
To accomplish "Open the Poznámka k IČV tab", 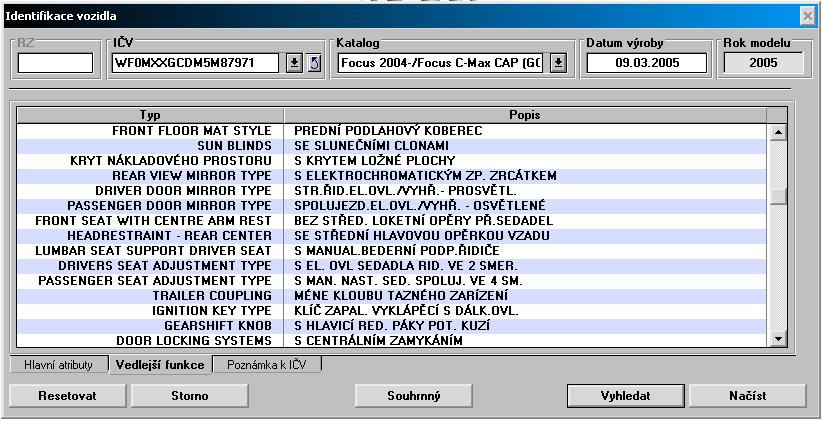I will [266, 364].
